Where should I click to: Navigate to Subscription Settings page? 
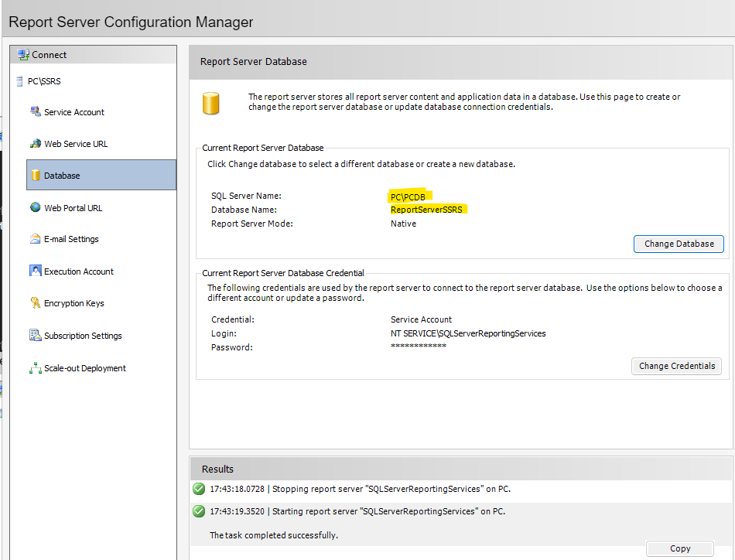point(83,336)
